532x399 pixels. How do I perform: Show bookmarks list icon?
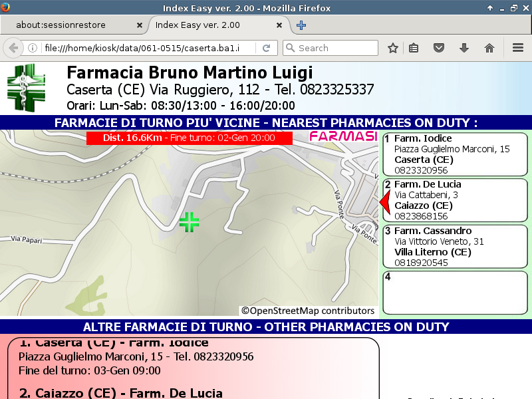click(414, 48)
